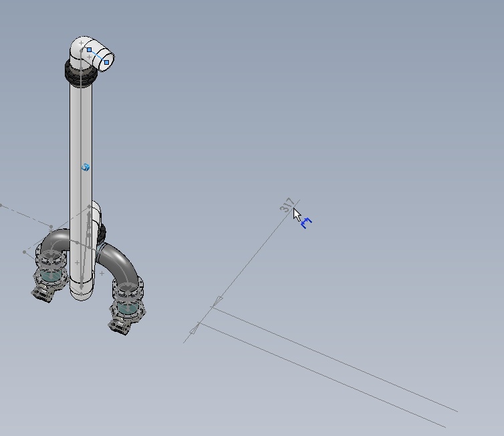Click the blue cube glyph on the vertical pipe

click(86, 168)
